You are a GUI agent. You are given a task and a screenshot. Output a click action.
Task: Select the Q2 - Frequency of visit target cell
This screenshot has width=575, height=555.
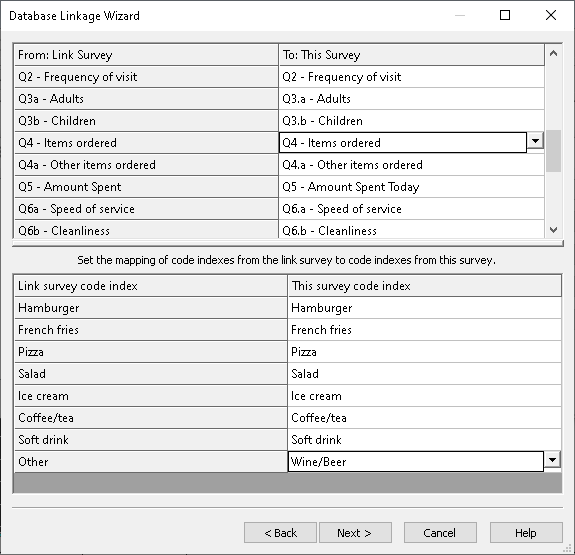(x=411, y=77)
